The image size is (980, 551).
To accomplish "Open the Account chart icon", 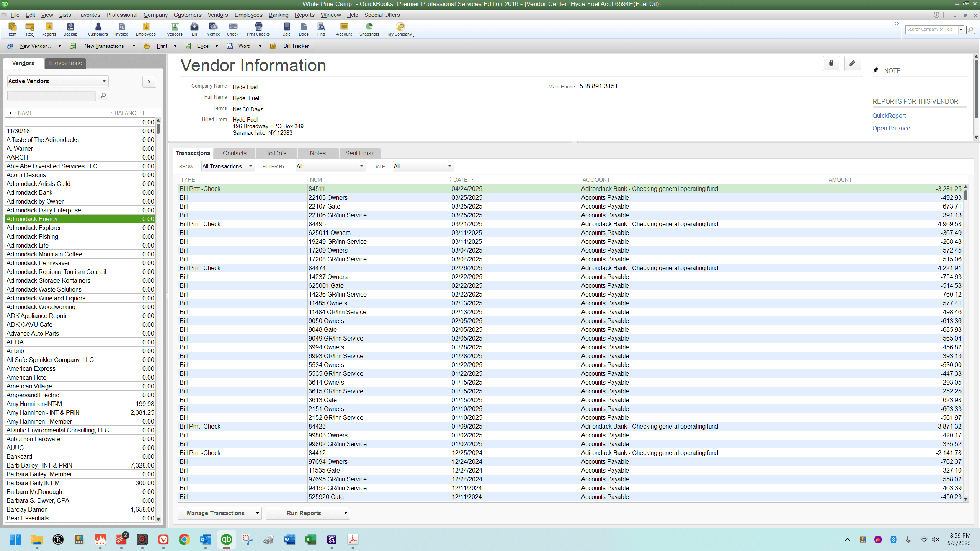I will [x=344, y=29].
